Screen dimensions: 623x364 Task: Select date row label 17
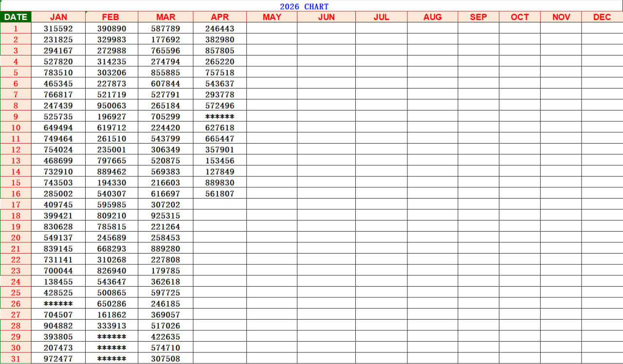click(16, 205)
